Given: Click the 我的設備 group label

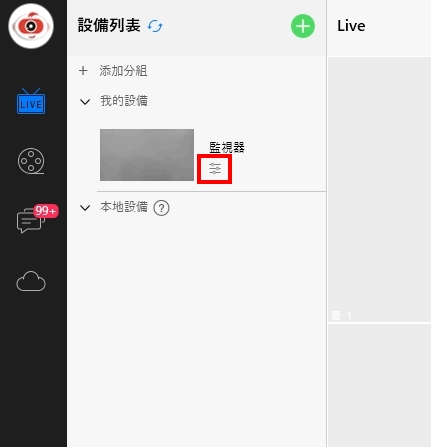Looking at the screenshot, I should point(124,101).
